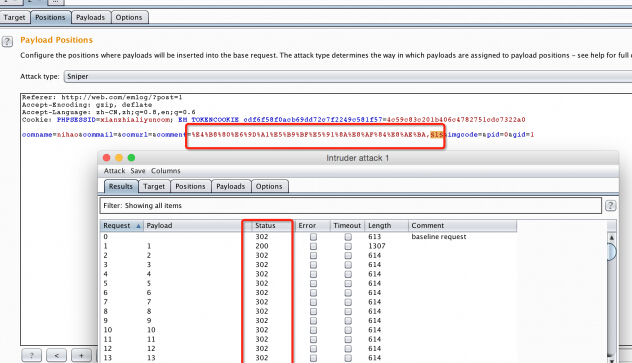632x363 pixels.
Task: Click the 614 length cell of request 12
Action: click(x=374, y=348)
